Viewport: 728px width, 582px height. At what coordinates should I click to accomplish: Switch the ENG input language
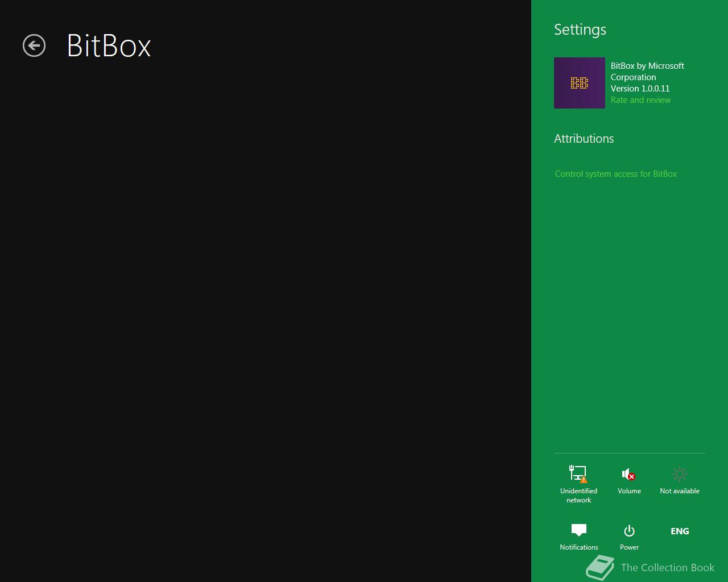click(x=680, y=531)
